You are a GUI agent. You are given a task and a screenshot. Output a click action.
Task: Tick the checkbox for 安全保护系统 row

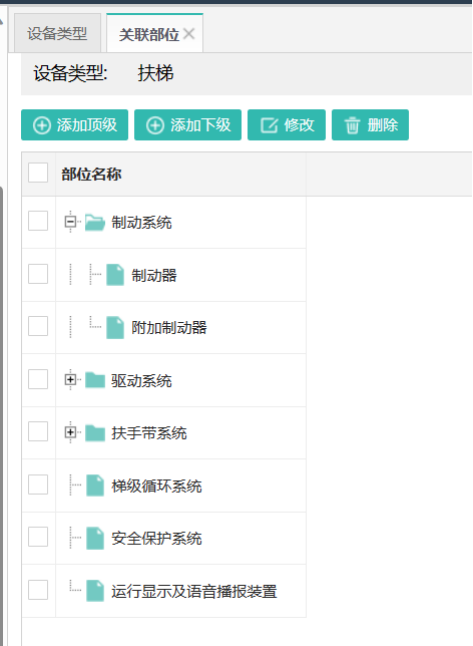click(38, 537)
